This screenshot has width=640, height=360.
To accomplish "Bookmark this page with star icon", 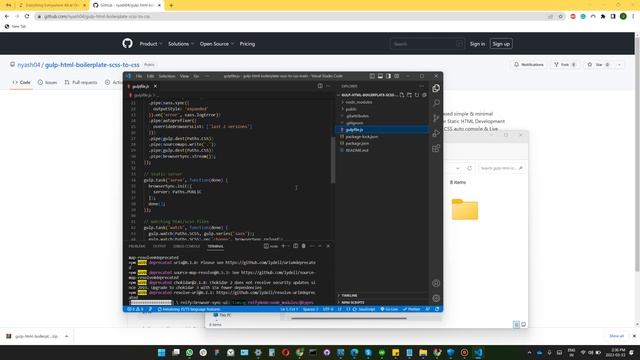I will pyautogui.click(x=560, y=16).
